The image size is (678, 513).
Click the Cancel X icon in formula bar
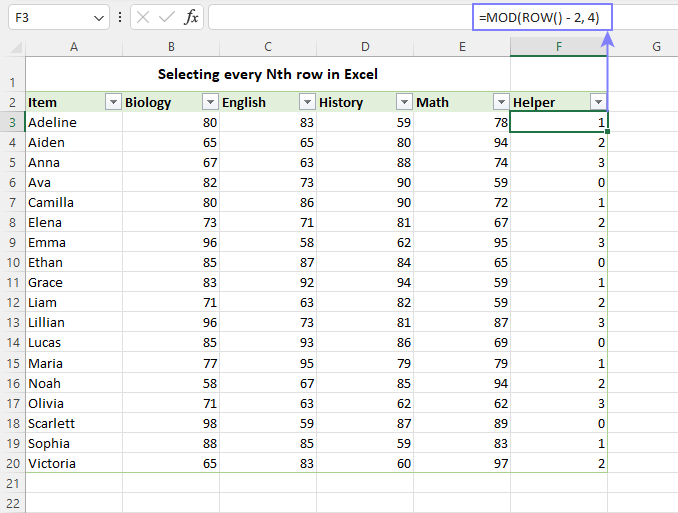coord(143,18)
